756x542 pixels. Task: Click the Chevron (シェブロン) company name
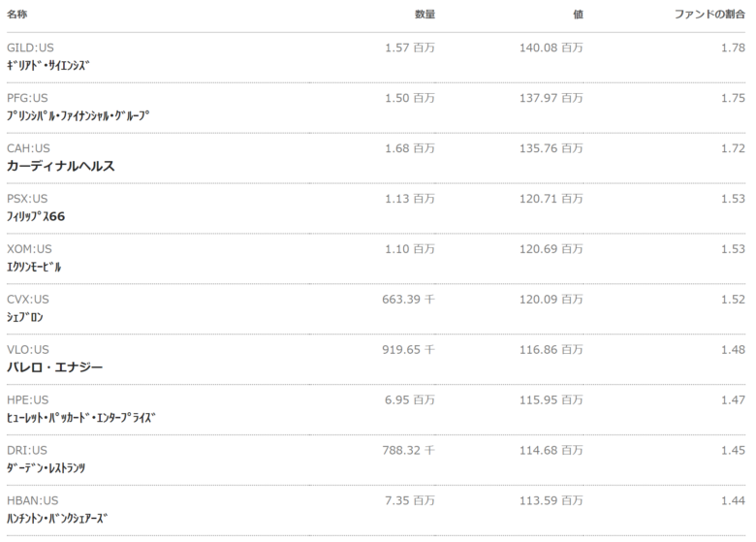(x=25, y=317)
